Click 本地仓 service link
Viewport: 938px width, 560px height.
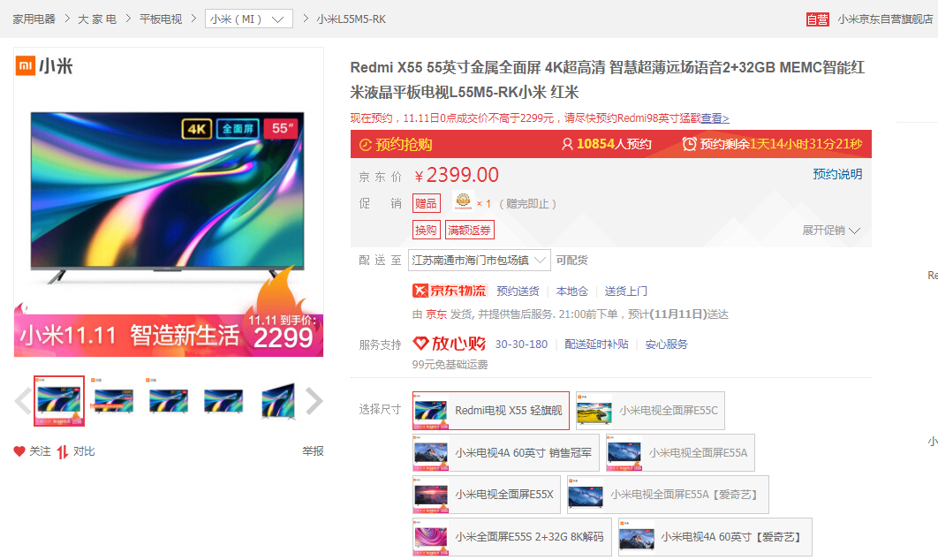[x=571, y=291]
